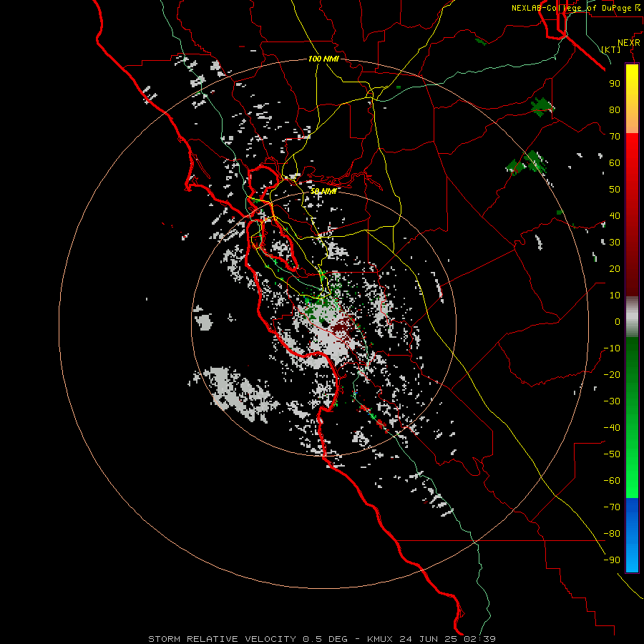This screenshot has width=644, height=644.
Task: Click the 0.5 DEG elevation text
Action: pos(325,639)
